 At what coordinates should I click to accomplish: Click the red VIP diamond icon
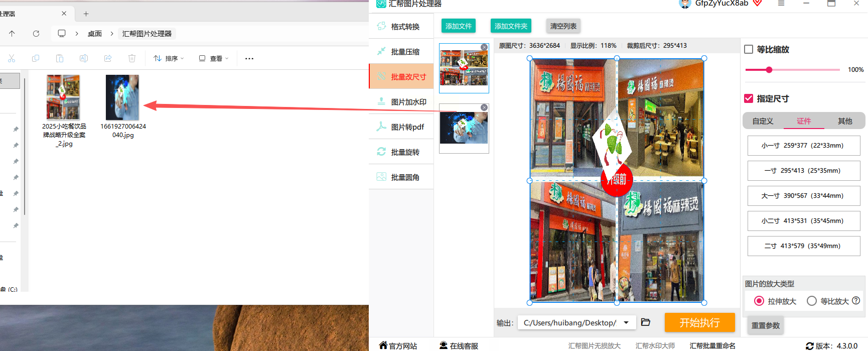click(758, 4)
